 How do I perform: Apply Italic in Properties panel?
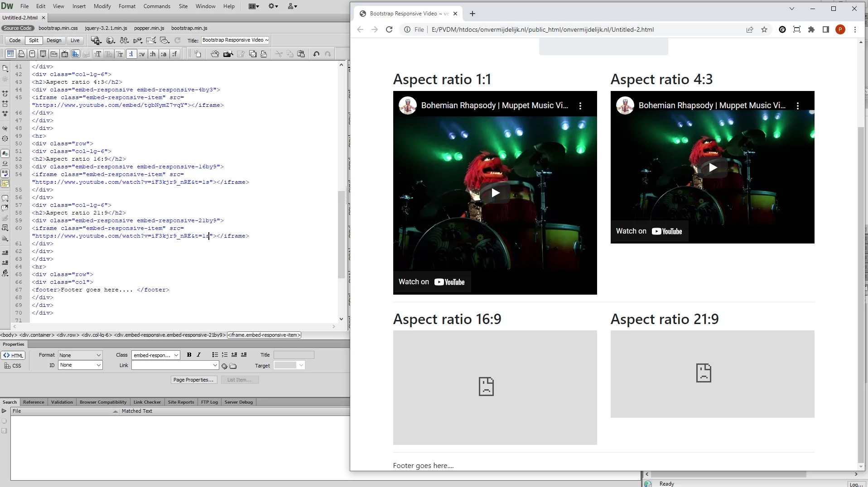coord(198,355)
